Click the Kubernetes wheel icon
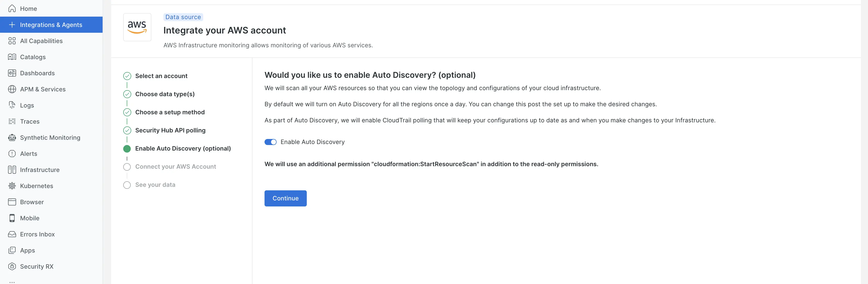This screenshot has width=868, height=284. [x=12, y=186]
